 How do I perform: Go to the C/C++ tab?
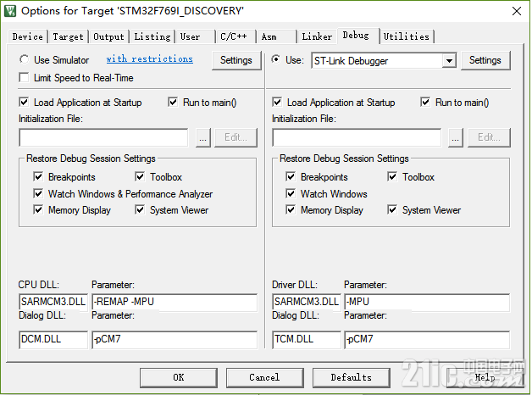click(x=236, y=36)
